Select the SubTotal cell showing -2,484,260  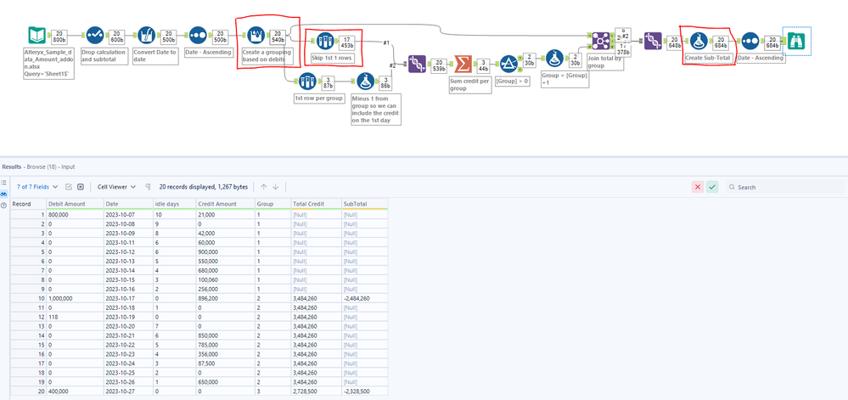[x=357, y=298]
